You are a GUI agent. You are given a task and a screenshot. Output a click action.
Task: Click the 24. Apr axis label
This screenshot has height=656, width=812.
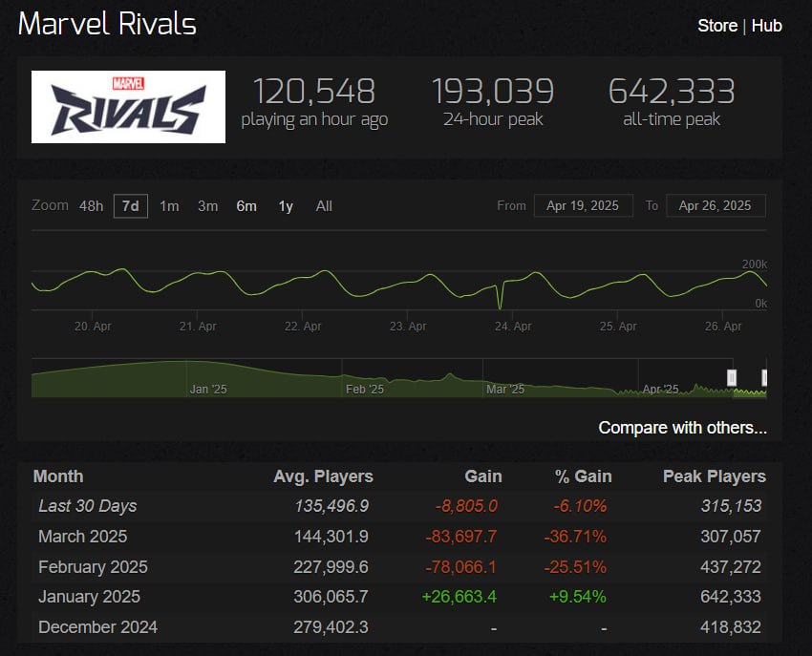click(x=513, y=327)
